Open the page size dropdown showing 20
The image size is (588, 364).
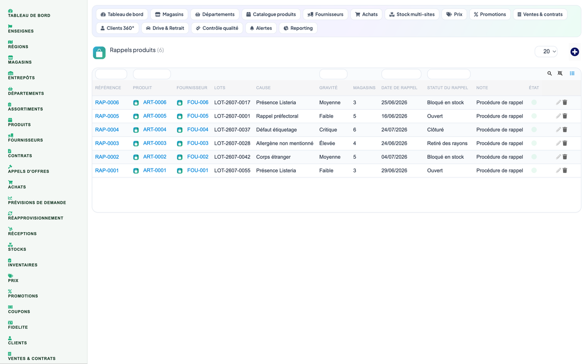546,51
